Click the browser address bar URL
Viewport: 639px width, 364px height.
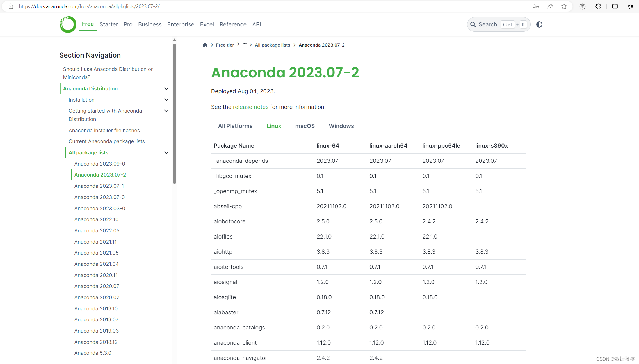tap(89, 6)
